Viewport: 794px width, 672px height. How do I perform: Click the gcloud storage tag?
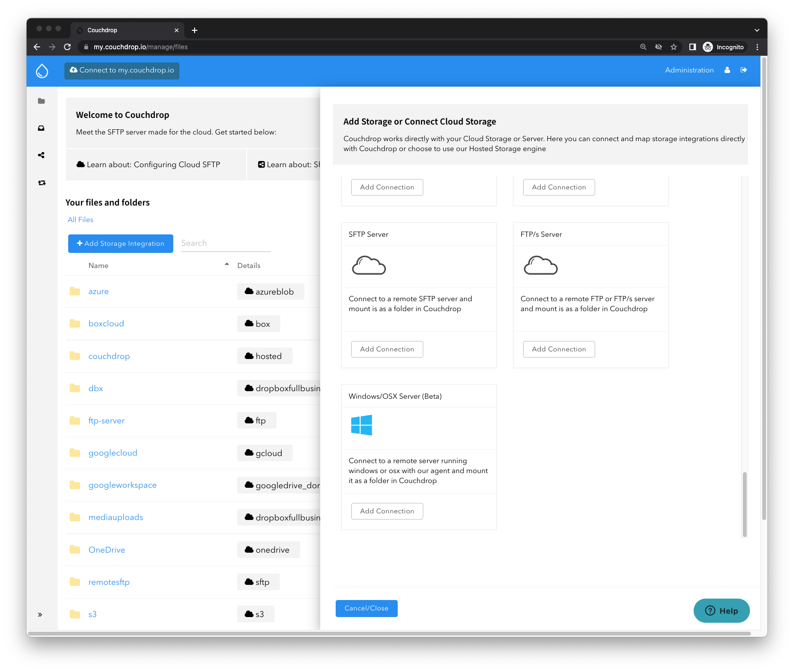coord(265,453)
